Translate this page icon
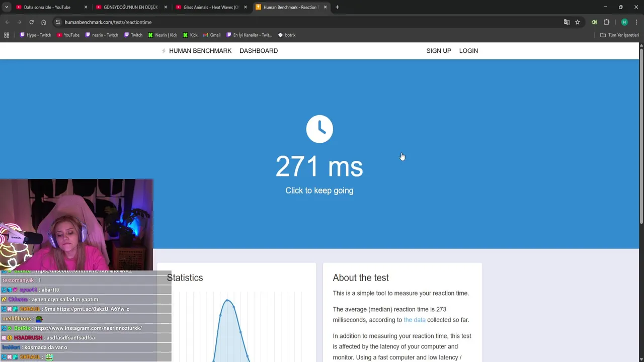This screenshot has height=362, width=644. [x=567, y=22]
